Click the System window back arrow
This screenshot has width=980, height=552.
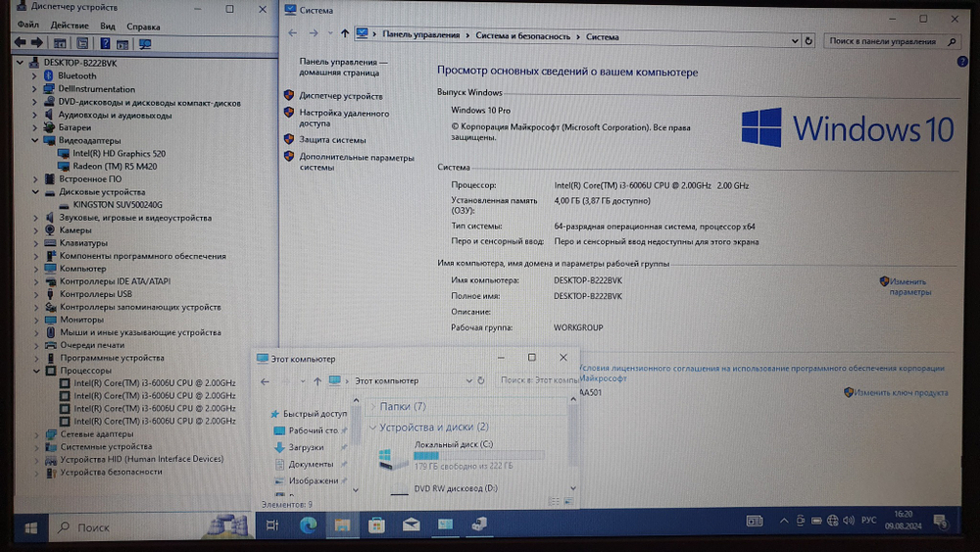pos(292,33)
